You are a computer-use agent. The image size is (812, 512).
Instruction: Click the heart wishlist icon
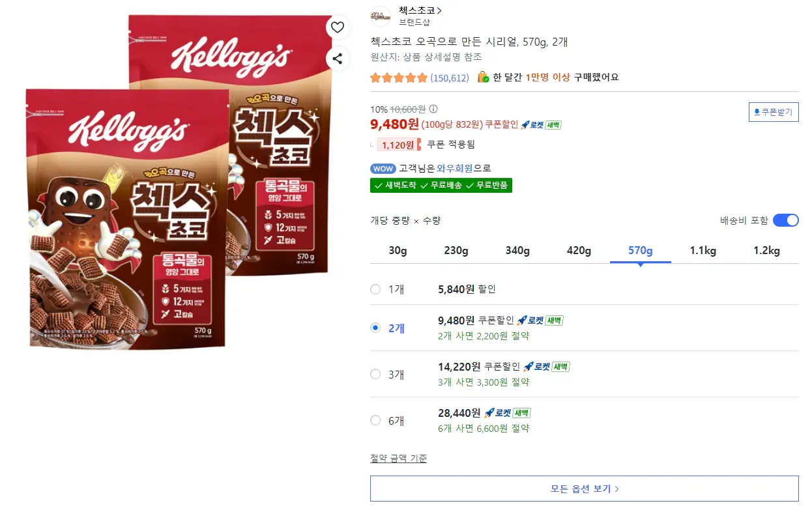[338, 27]
